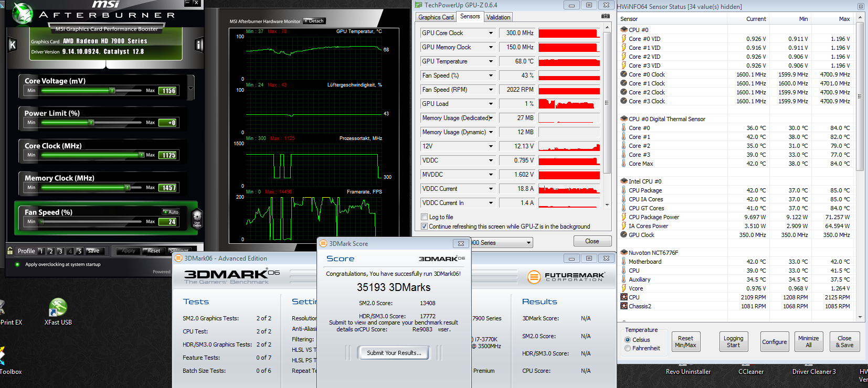This screenshot has height=388, width=868.
Task: Click the Futuremark Corporation logo
Action: click(566, 277)
